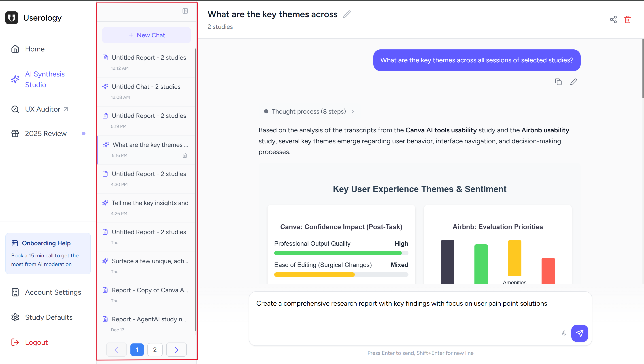Log out of Userology

(x=36, y=342)
